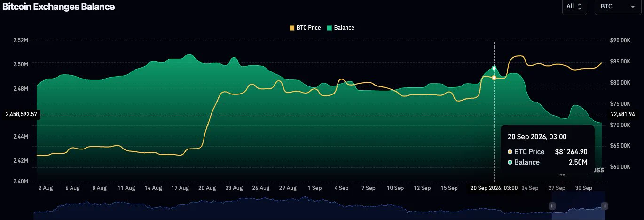Image resolution: width=644 pixels, height=220 pixels.
Task: Click the BTC Price tooltip yellow dot
Action: coord(510,152)
